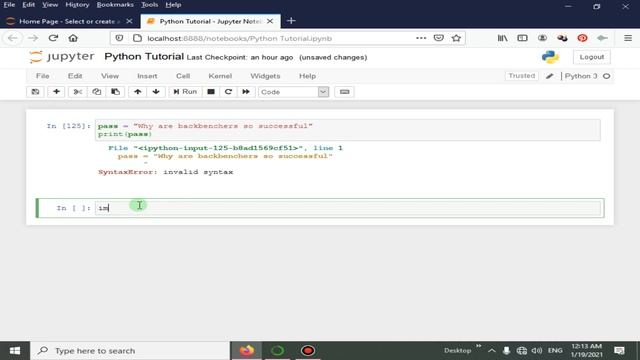This screenshot has width=640, height=360.
Task: Open the cell type Code dropdown
Action: [x=293, y=92]
